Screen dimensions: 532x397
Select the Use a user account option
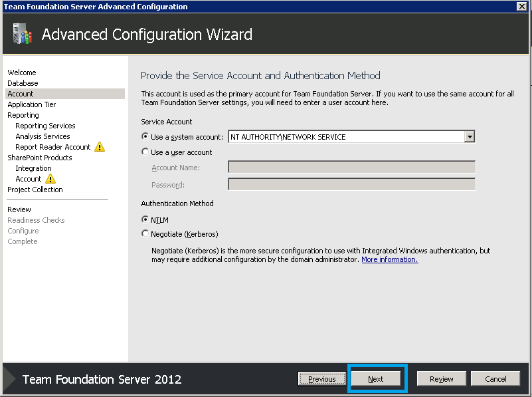(145, 152)
